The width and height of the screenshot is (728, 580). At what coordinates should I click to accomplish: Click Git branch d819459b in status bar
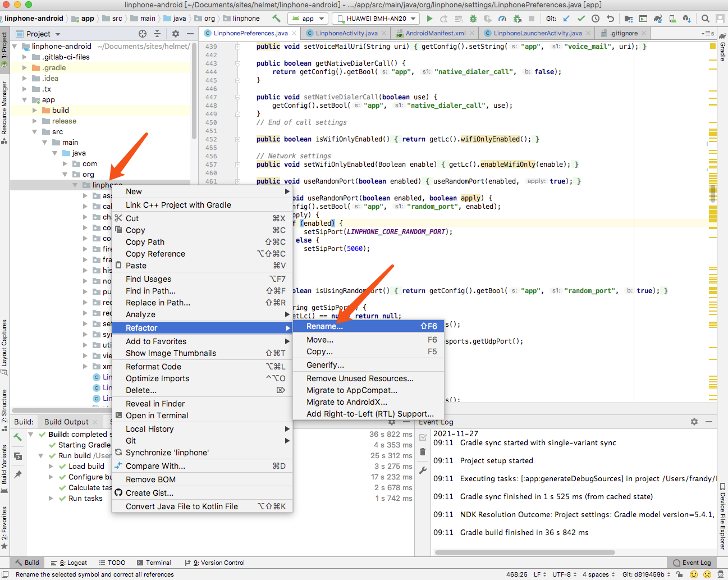tap(647, 574)
